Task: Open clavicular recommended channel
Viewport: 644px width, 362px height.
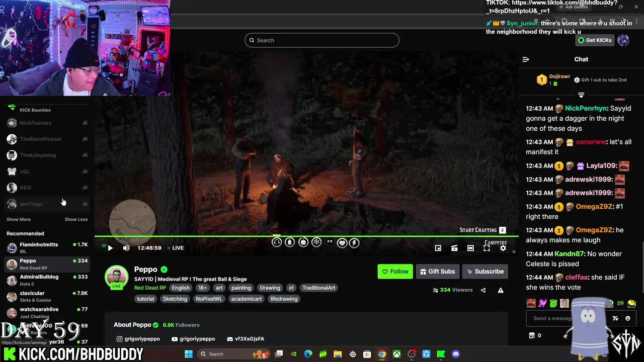Action: pyautogui.click(x=47, y=296)
